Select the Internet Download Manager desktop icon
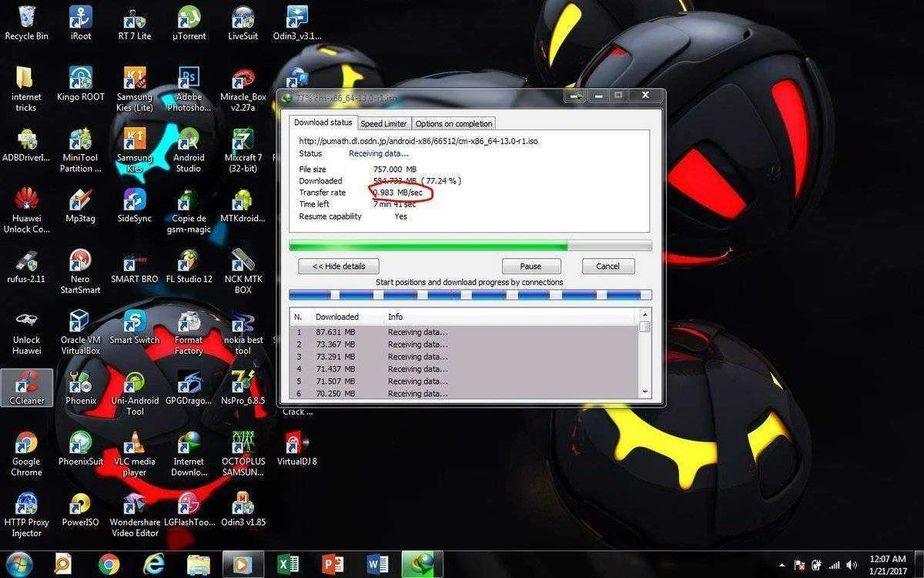This screenshot has width=924, height=578. [189, 453]
